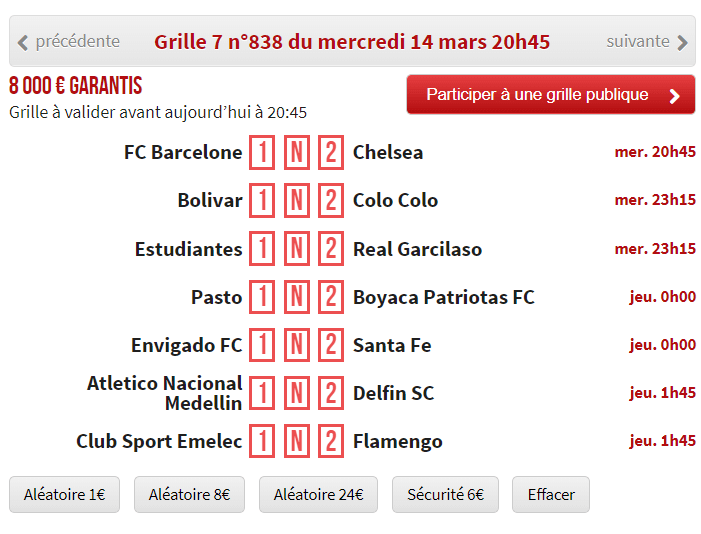Image resolution: width=701 pixels, height=534 pixels.
Task: Pick 1 for Estudiantes vs Real Garcilaso
Action: coord(262,249)
